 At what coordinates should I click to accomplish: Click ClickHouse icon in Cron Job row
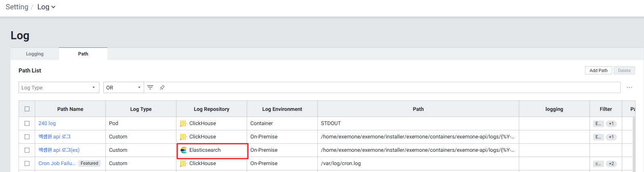(183, 164)
